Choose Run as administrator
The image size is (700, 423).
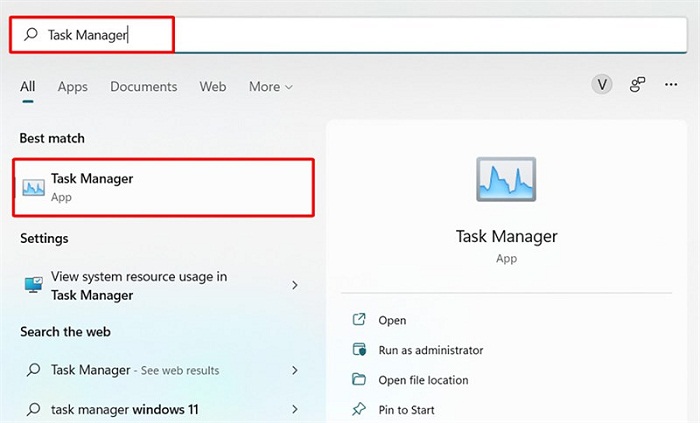431,350
